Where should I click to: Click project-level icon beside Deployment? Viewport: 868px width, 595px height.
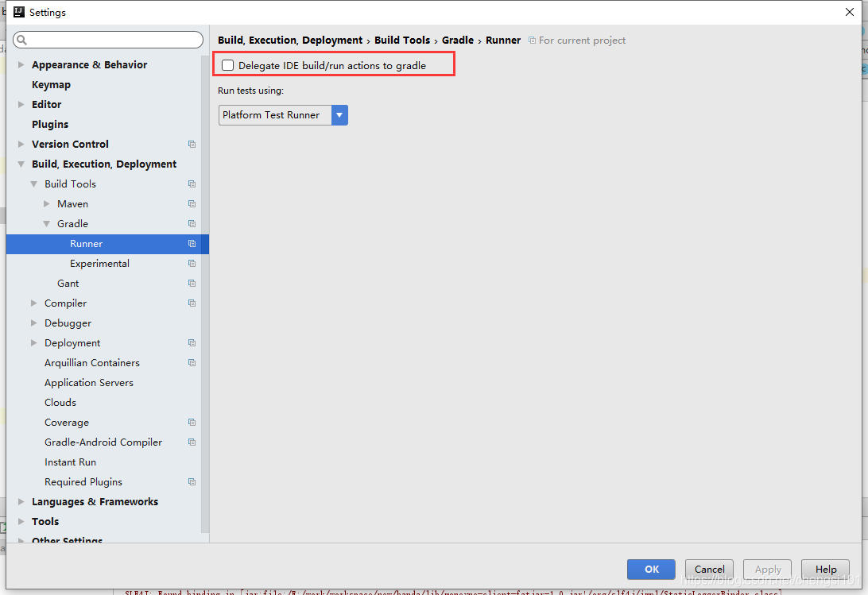[x=192, y=343]
